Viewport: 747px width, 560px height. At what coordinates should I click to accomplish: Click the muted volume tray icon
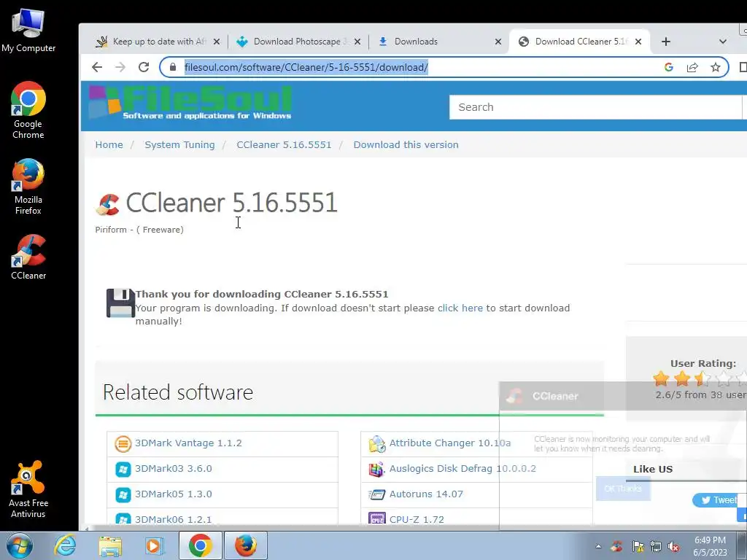coord(673,547)
